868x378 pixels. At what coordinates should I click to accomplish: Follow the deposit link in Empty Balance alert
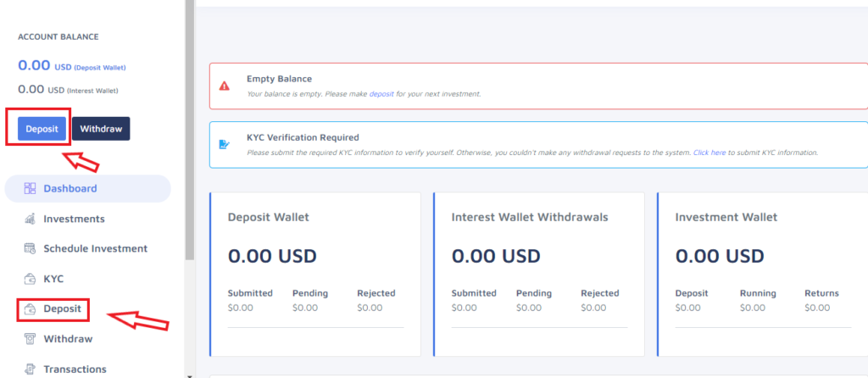tap(381, 94)
